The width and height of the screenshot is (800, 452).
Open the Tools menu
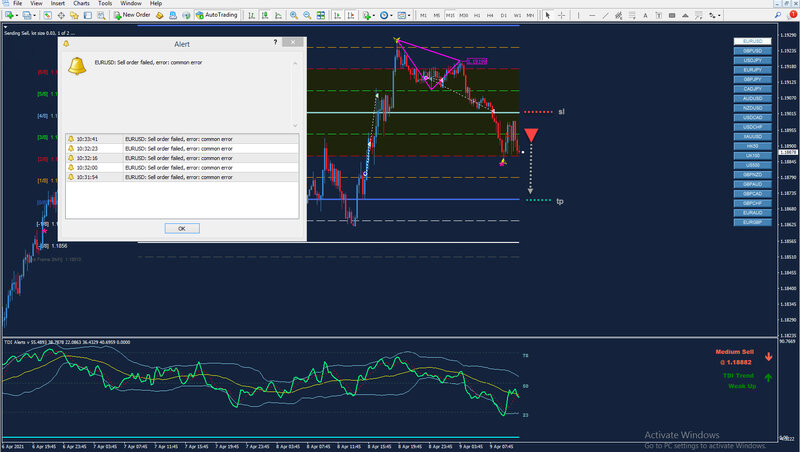point(105,3)
